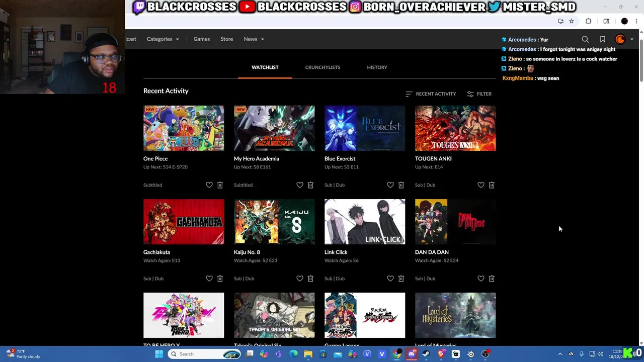This screenshot has height=362, width=644.
Task: Remove One Piece from watchlist
Action: click(220, 185)
